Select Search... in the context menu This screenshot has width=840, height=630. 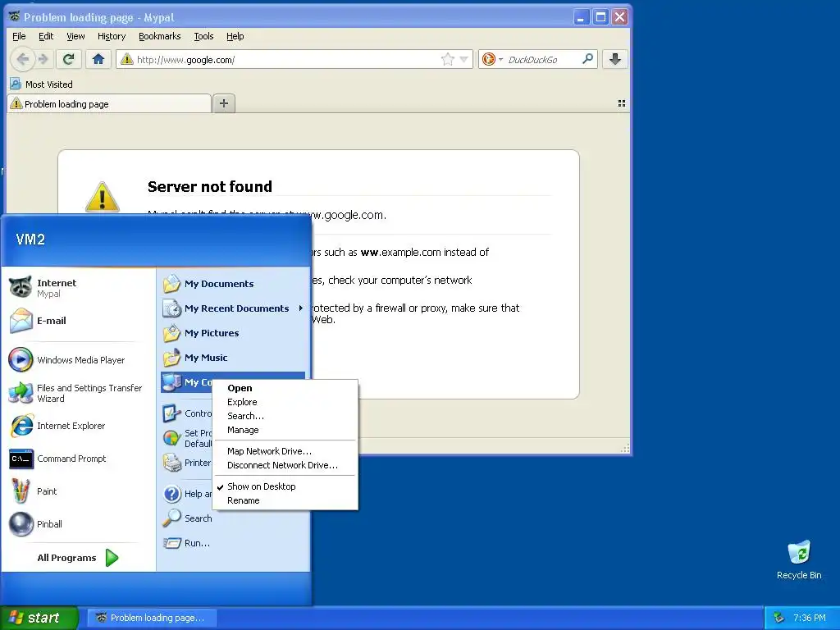285,416
